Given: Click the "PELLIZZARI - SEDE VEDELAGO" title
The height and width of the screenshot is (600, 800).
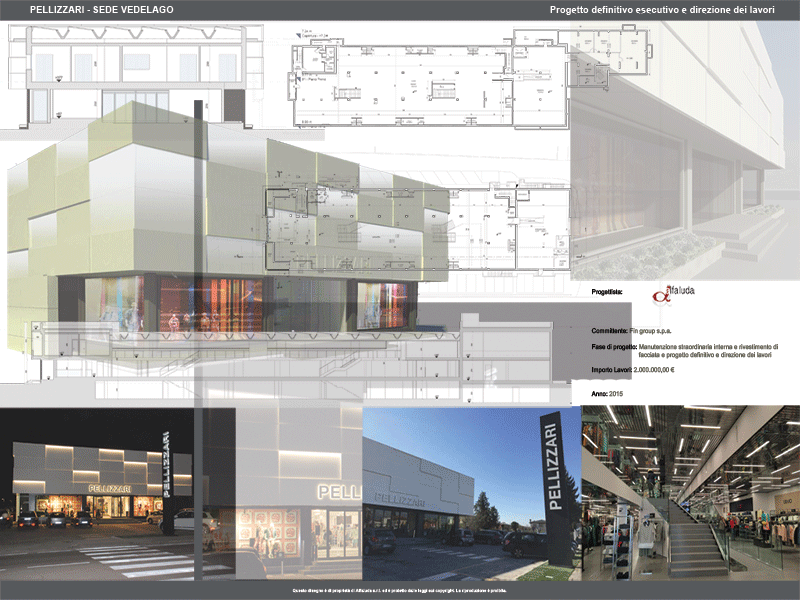Looking at the screenshot, I should 102,10.
